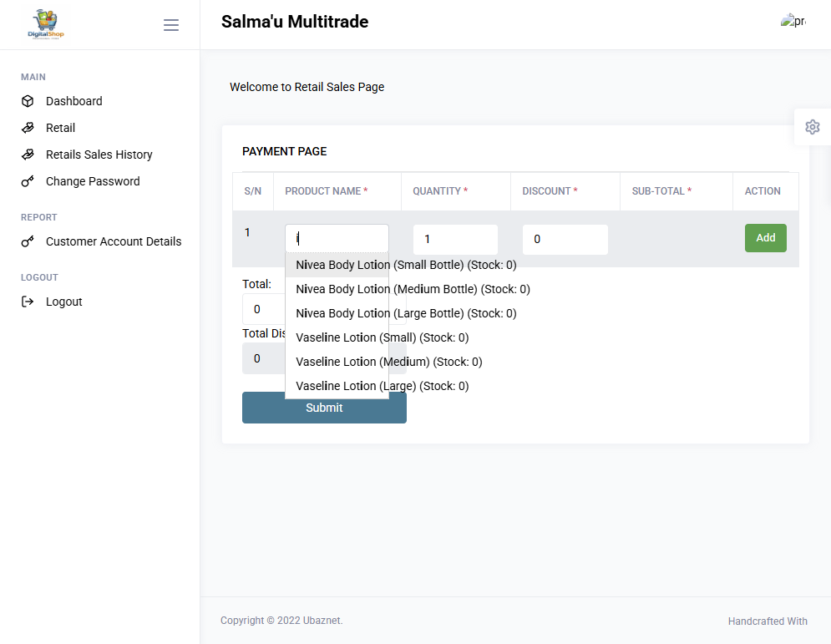
Task: Go to Retail page
Action: click(60, 128)
